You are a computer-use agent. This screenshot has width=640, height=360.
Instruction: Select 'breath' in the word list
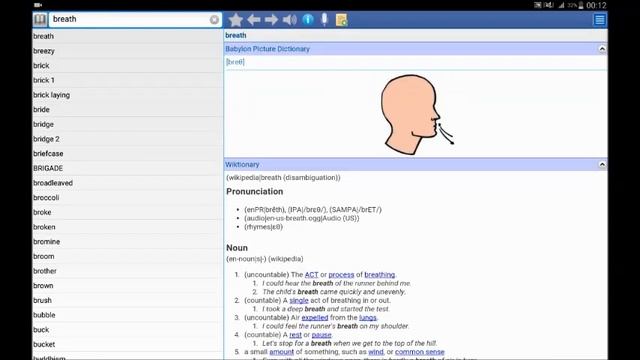pyautogui.click(x=127, y=36)
